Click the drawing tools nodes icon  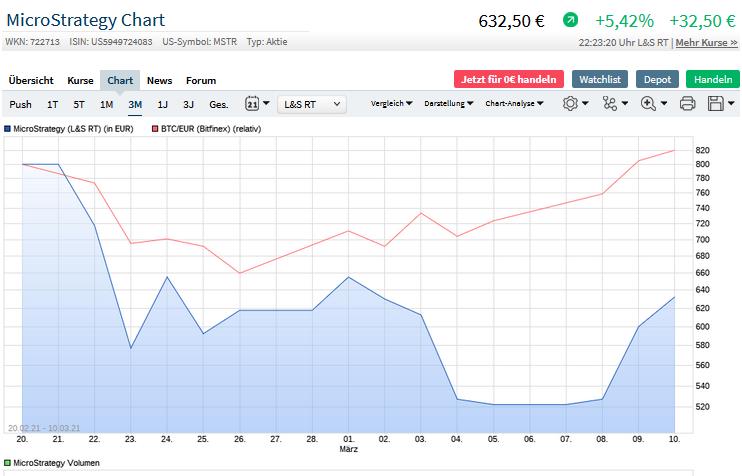(612, 103)
